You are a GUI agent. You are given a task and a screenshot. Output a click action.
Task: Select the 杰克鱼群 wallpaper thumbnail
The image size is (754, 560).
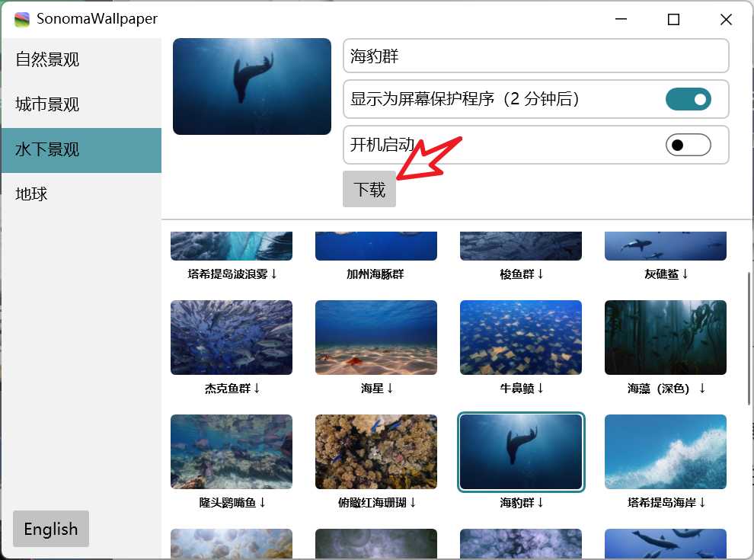pyautogui.click(x=232, y=338)
